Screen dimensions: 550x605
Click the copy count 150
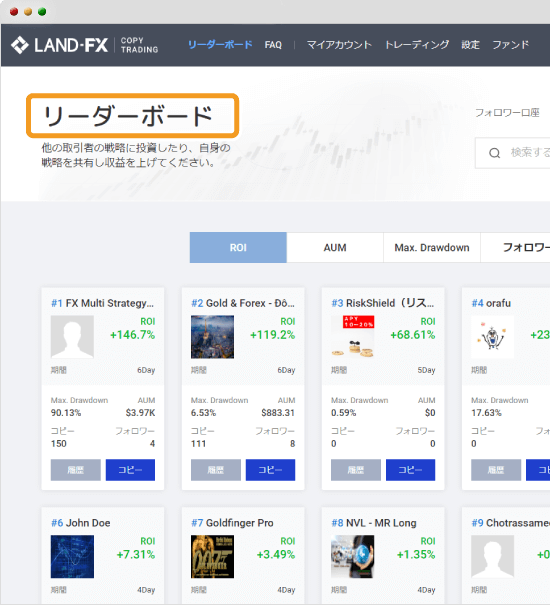tap(59, 444)
